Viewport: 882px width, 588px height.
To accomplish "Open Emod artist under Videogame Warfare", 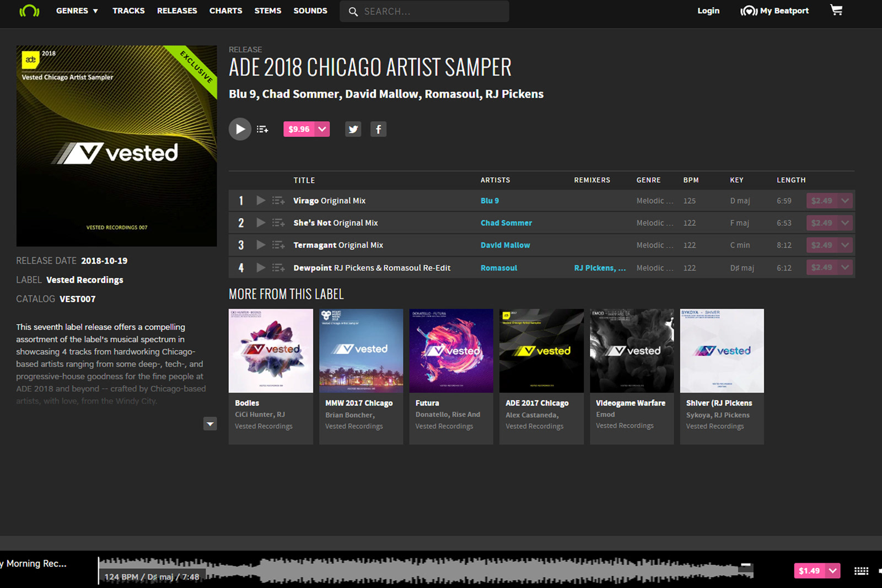I will click(x=605, y=414).
